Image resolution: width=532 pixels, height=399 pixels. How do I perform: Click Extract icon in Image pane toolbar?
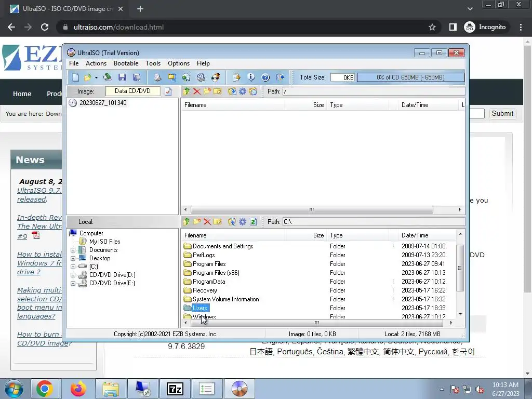pyautogui.click(x=232, y=91)
